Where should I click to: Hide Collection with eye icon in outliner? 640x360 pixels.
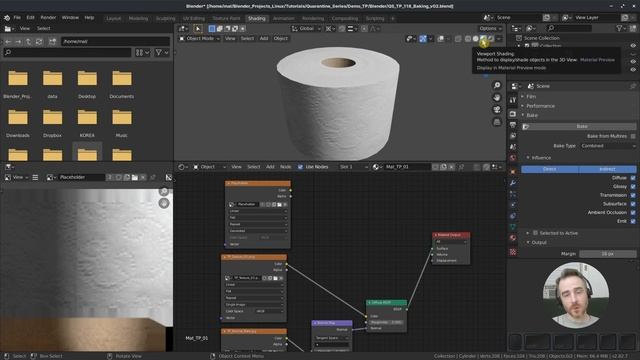coord(633,46)
